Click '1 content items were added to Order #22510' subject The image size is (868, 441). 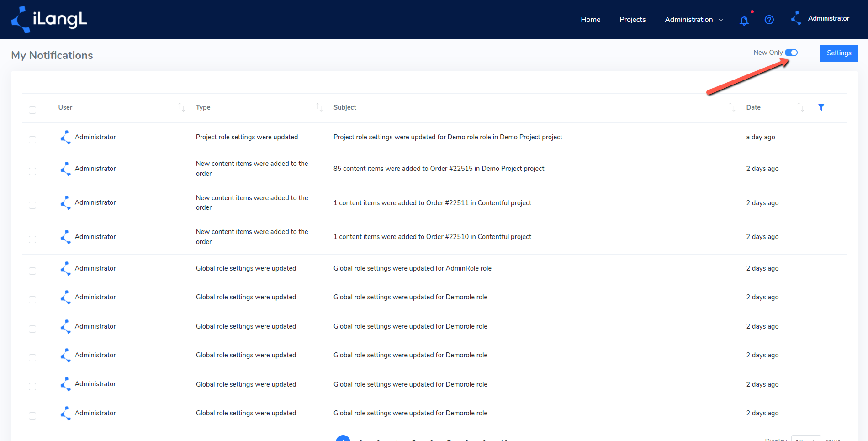click(x=432, y=237)
